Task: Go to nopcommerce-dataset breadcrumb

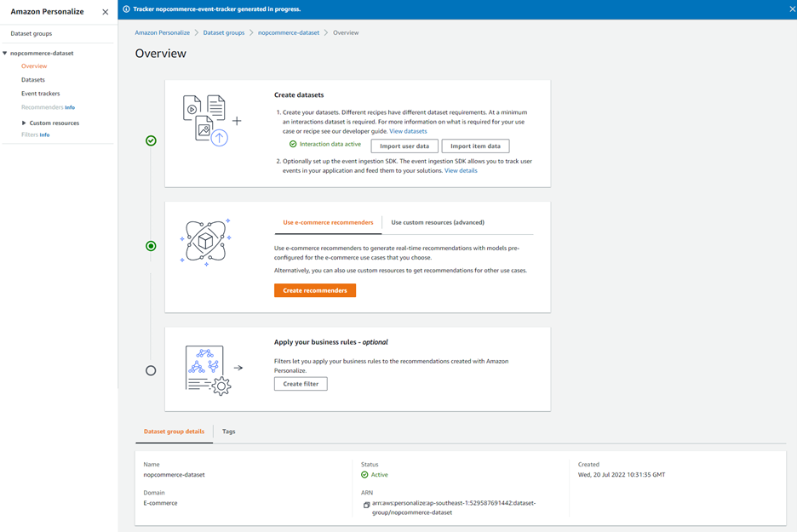Action: [289, 32]
